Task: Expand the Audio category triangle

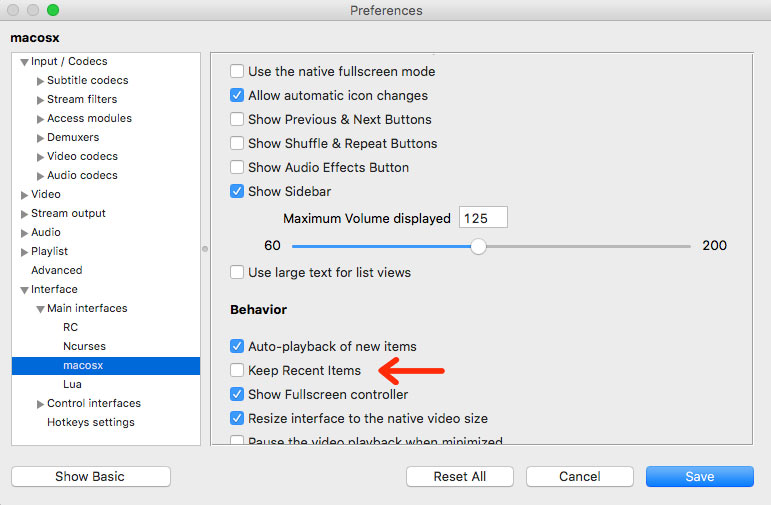Action: pyautogui.click(x=24, y=233)
